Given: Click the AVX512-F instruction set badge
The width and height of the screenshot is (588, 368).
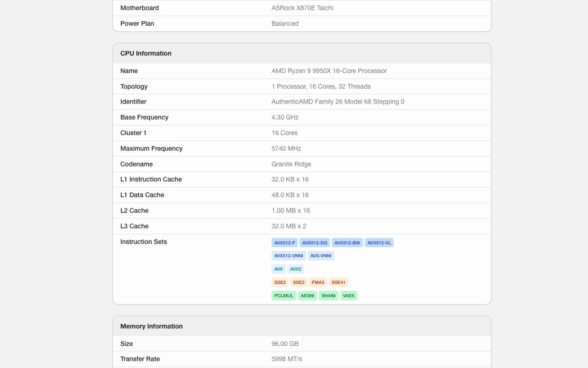Looking at the screenshot, I should (x=285, y=243).
